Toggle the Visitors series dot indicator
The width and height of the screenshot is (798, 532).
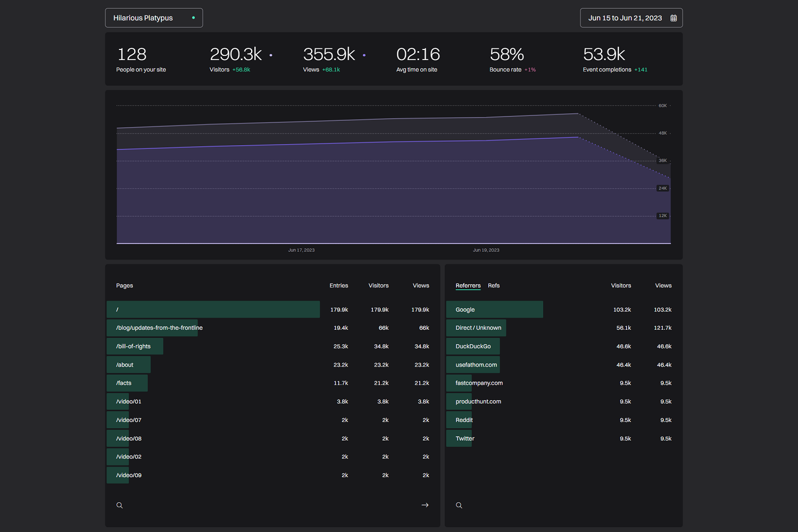271,55
